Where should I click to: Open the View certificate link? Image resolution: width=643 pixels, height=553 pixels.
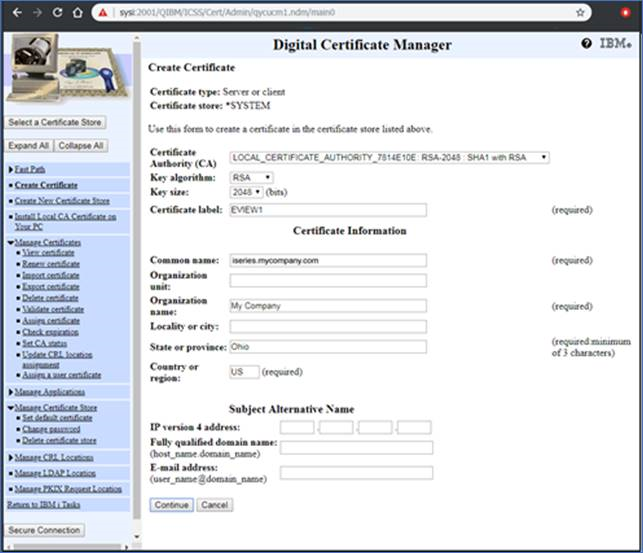(48, 253)
